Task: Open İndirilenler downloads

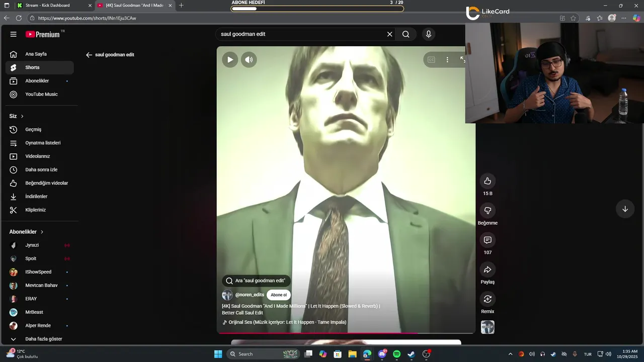Action: (39, 197)
